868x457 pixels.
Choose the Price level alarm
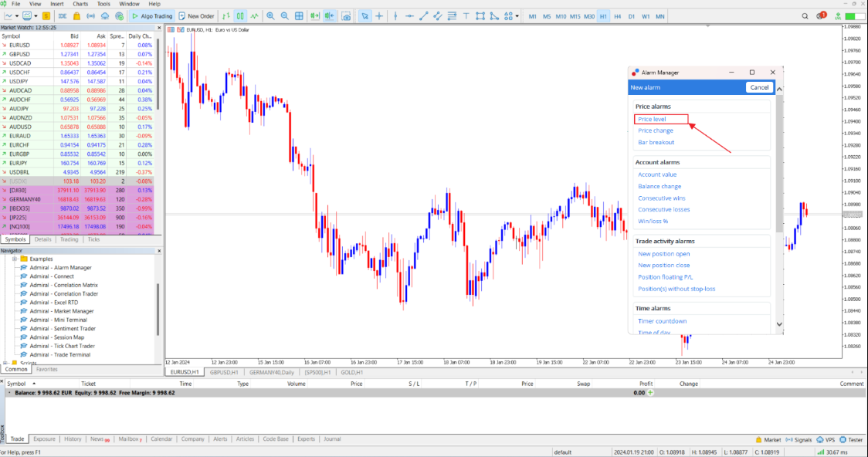[x=652, y=119]
